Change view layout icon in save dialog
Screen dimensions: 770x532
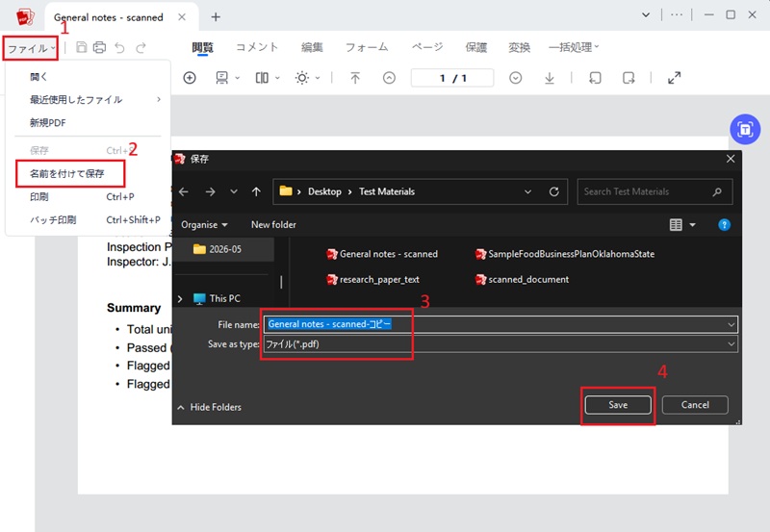click(676, 225)
